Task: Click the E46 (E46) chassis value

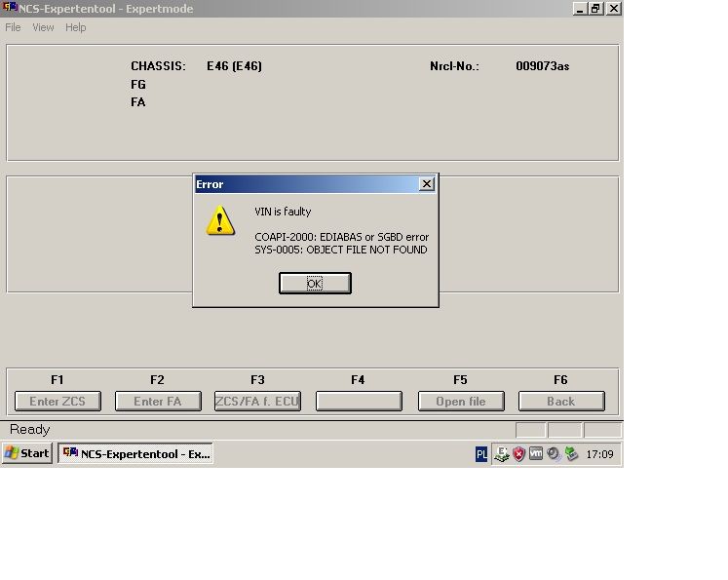Action: click(235, 66)
